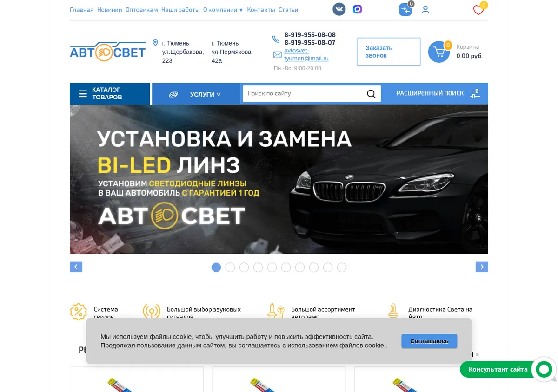This screenshot has height=392, width=558.
Task: Accept cookies with the Соглашаюсь button
Action: coord(429,341)
